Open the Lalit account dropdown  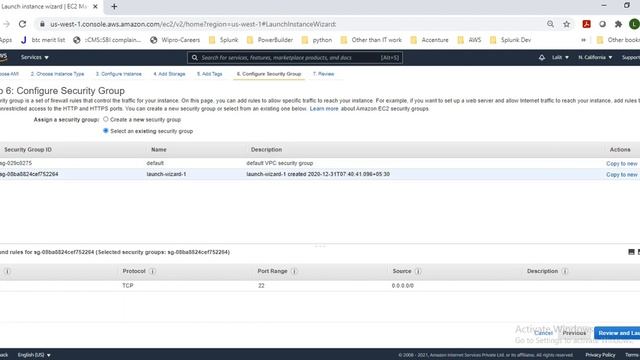click(560, 58)
